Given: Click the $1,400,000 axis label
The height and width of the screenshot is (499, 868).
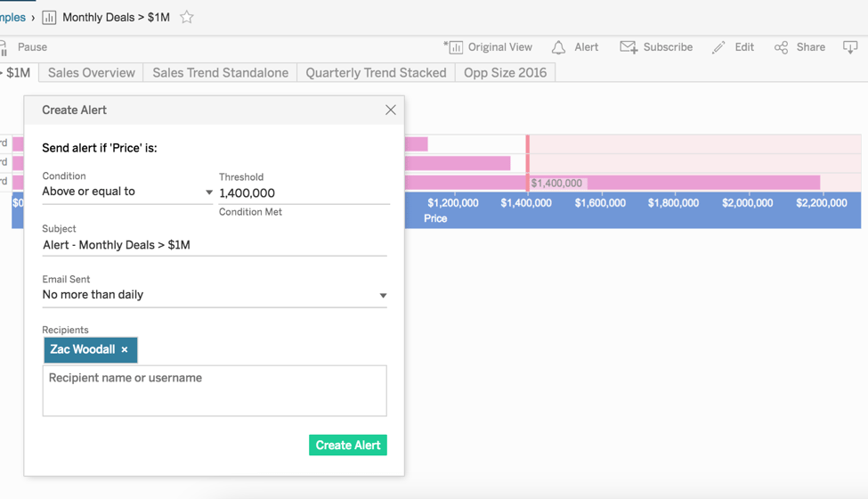Looking at the screenshot, I should coord(526,202).
